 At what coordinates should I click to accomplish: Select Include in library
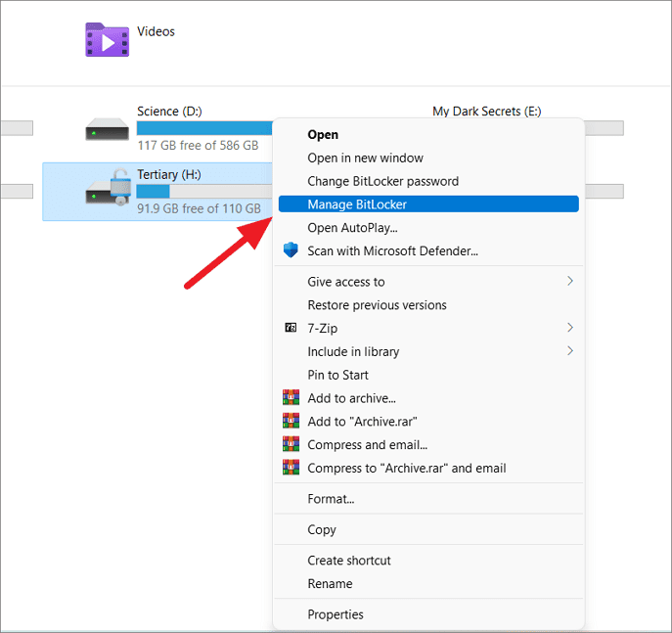(x=428, y=351)
